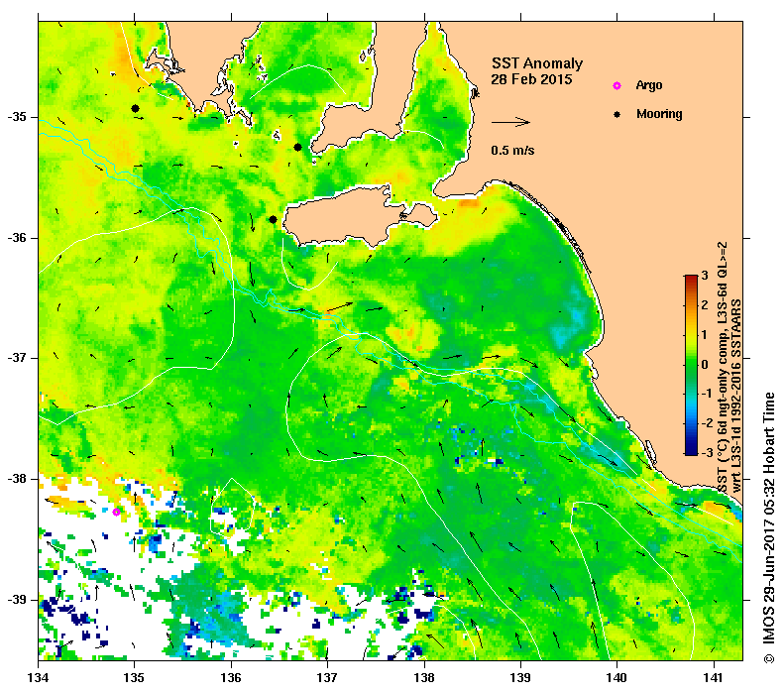The width and height of the screenshot is (784, 694).
Task: Click the mooring dot near 136.7, -35.2
Action: point(297,147)
